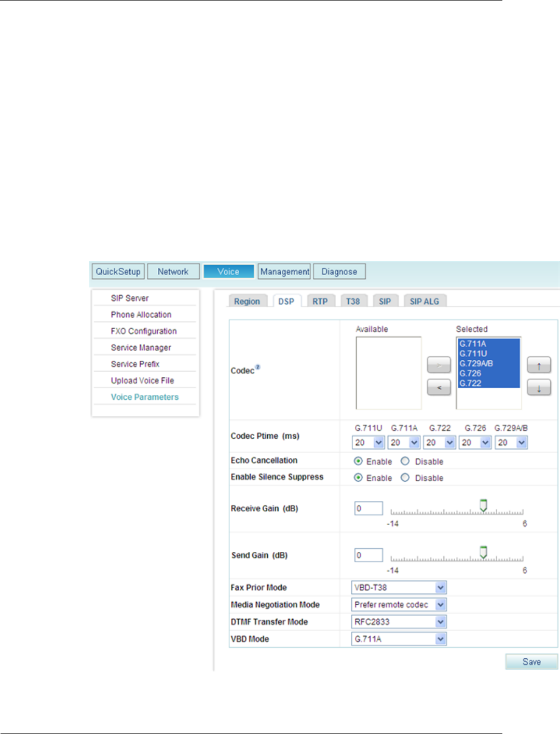Move selected codec up in priority
Image resolution: width=560 pixels, height=734 pixels.
tap(539, 365)
